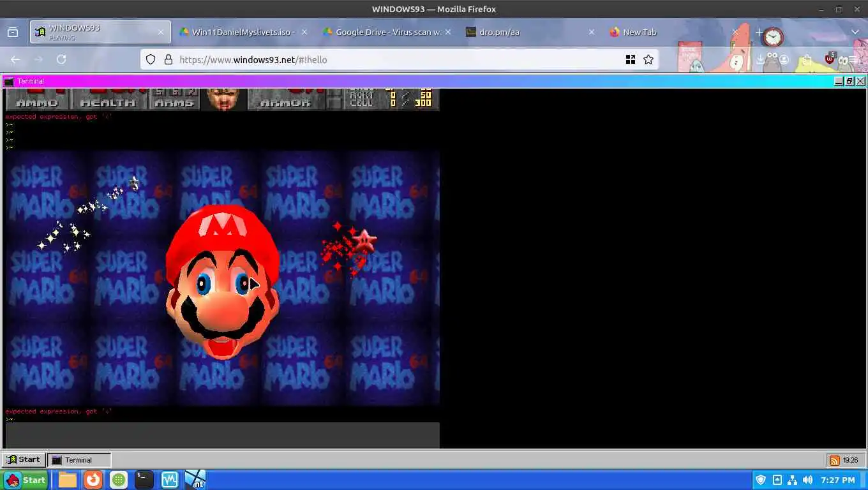Click the orange RSS feed tray icon

pos(834,460)
